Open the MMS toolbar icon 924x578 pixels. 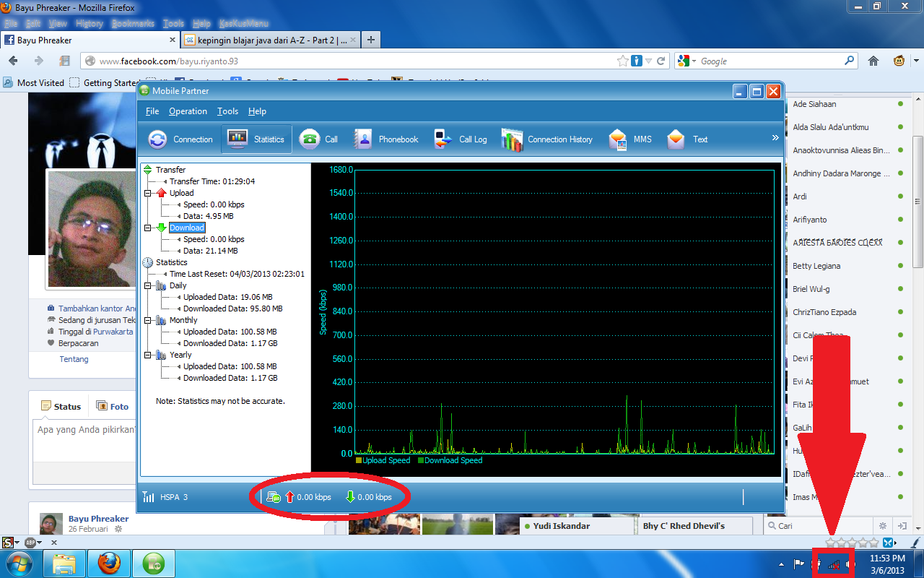[630, 139]
